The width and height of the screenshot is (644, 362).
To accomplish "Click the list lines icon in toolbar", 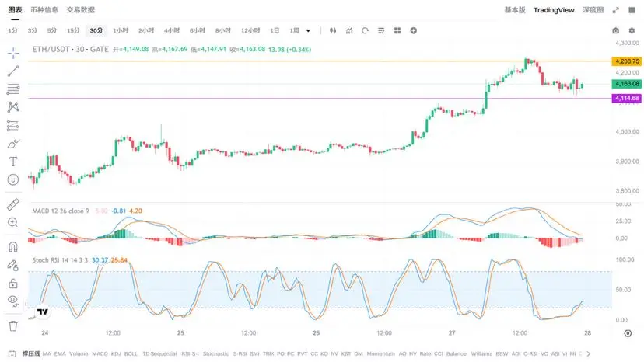I will pyautogui.click(x=381, y=31).
